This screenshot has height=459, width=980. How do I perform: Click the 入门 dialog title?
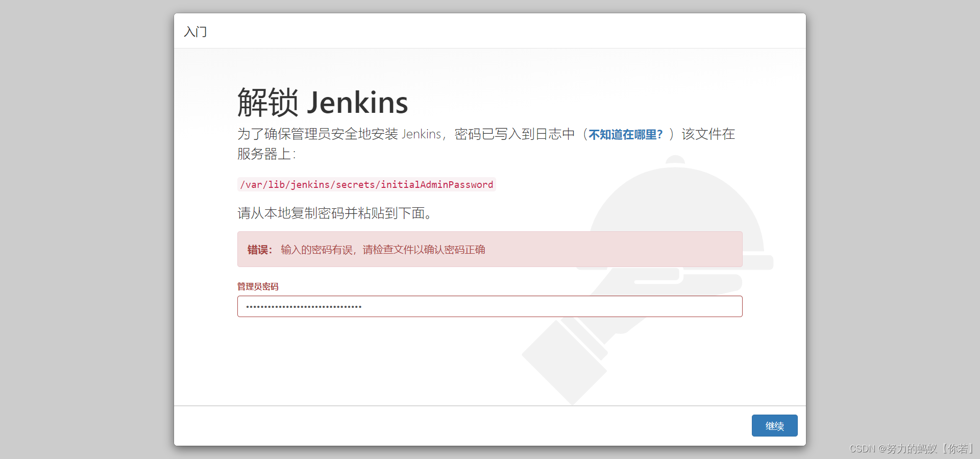(x=195, y=32)
